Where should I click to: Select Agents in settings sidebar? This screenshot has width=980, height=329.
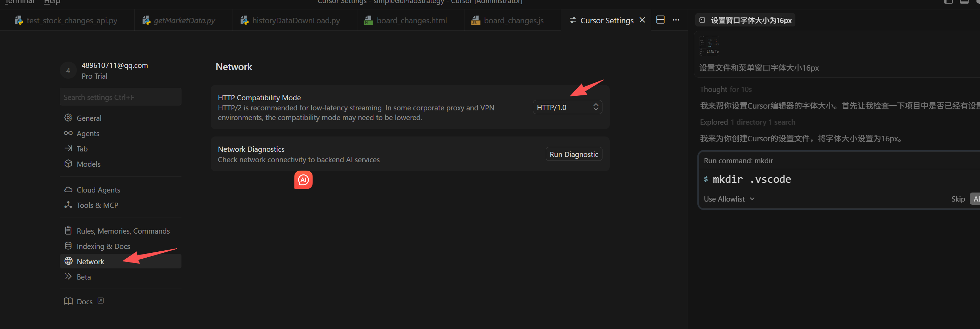[120, 133]
